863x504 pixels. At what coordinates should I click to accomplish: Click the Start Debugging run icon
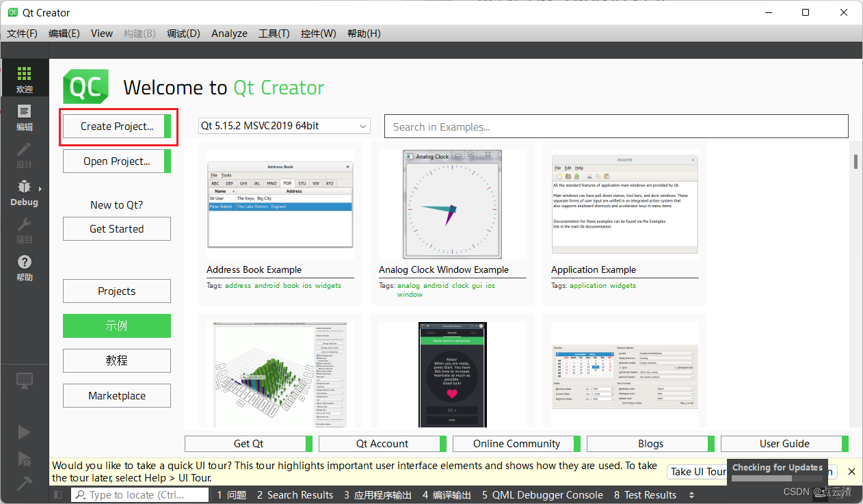point(24,457)
